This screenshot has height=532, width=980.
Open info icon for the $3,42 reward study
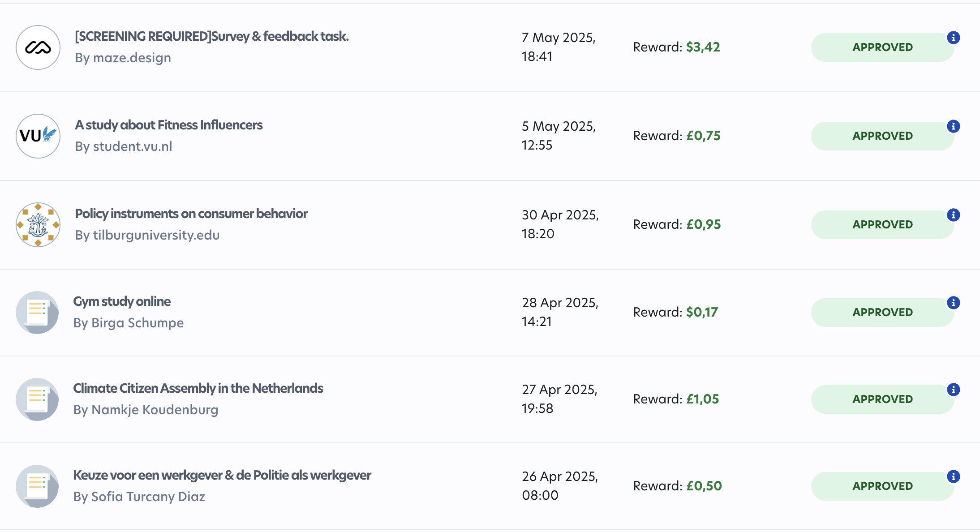954,38
